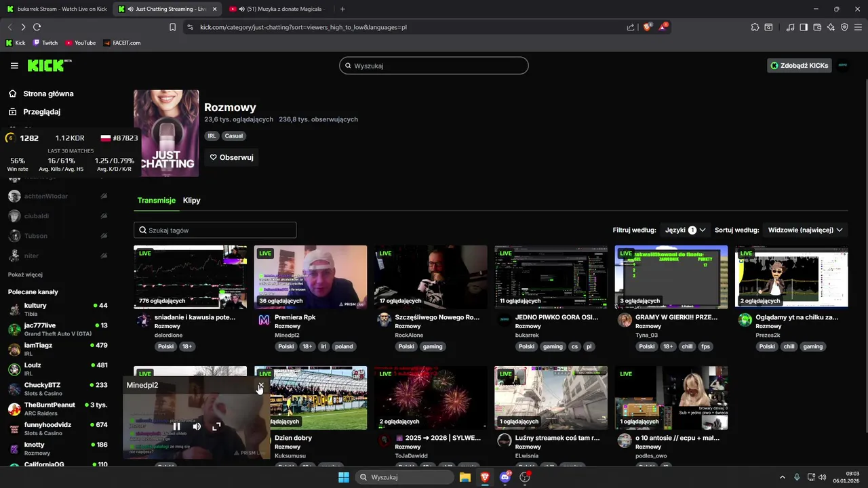Open Discord from the taskbar

point(505,477)
